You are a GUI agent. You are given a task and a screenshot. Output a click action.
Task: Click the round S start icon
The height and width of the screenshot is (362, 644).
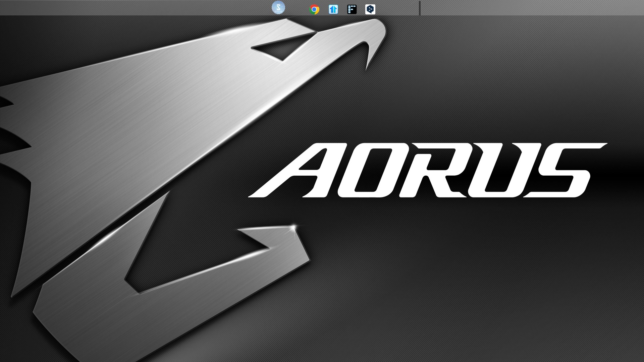coord(278,7)
